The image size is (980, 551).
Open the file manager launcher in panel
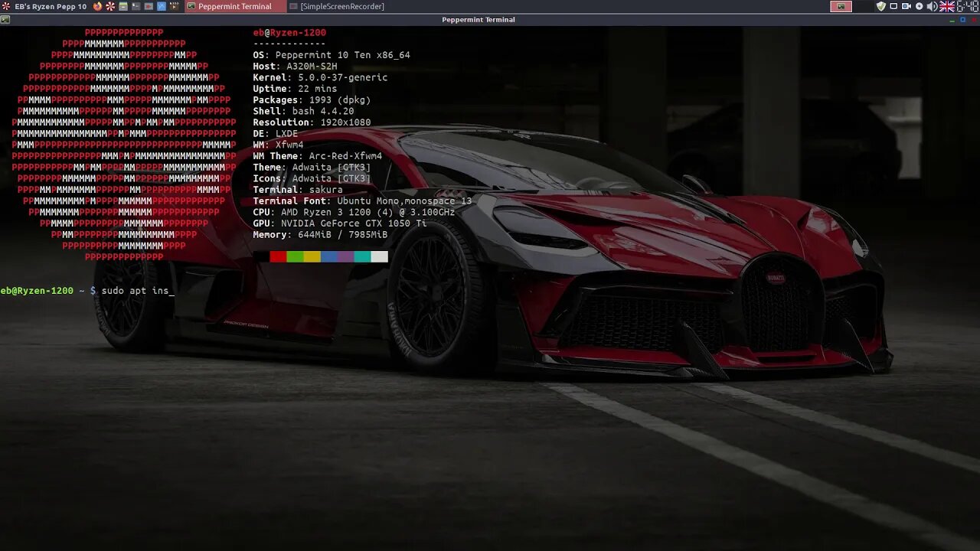click(x=123, y=6)
